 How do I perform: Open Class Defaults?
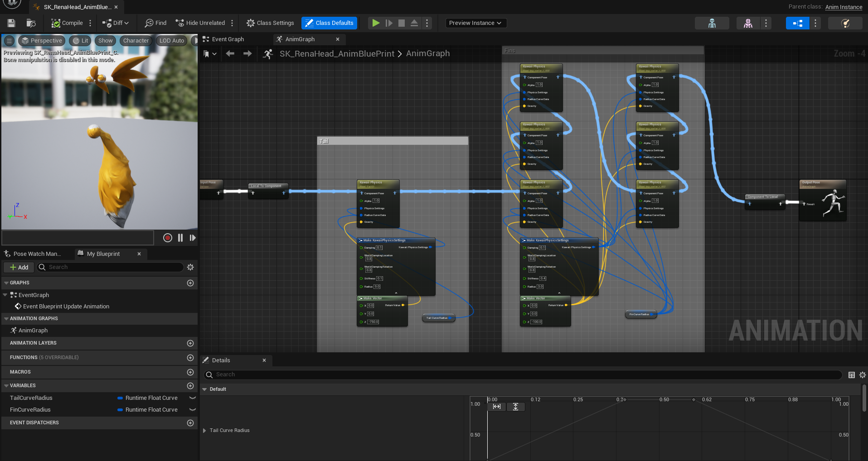[x=329, y=23]
